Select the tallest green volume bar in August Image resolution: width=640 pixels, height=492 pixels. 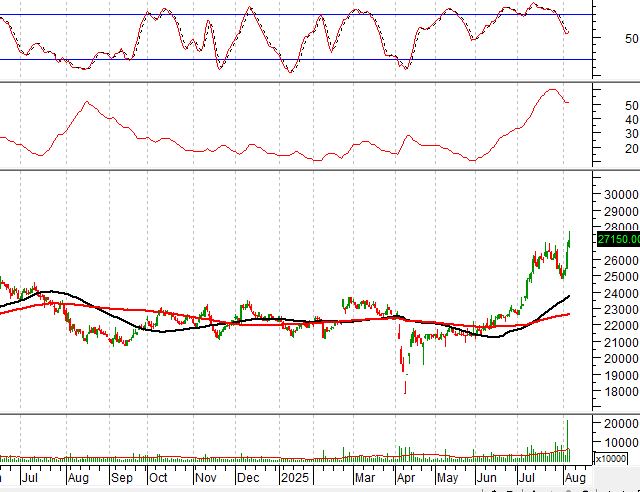point(567,440)
